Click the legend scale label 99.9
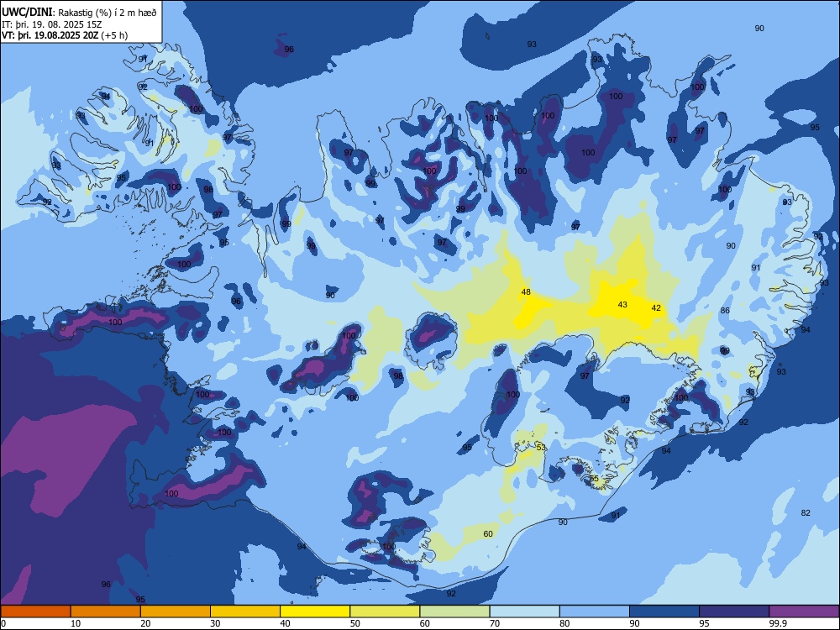The height and width of the screenshot is (630, 840). (779, 623)
